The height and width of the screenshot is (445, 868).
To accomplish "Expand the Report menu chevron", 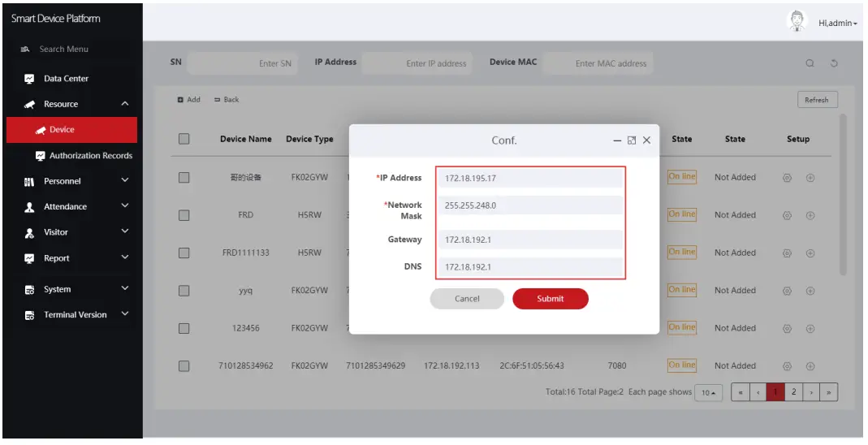I will (125, 257).
